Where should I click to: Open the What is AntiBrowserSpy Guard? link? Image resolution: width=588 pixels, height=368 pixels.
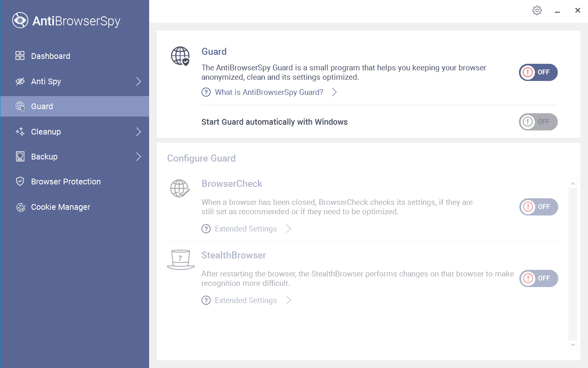(x=269, y=92)
